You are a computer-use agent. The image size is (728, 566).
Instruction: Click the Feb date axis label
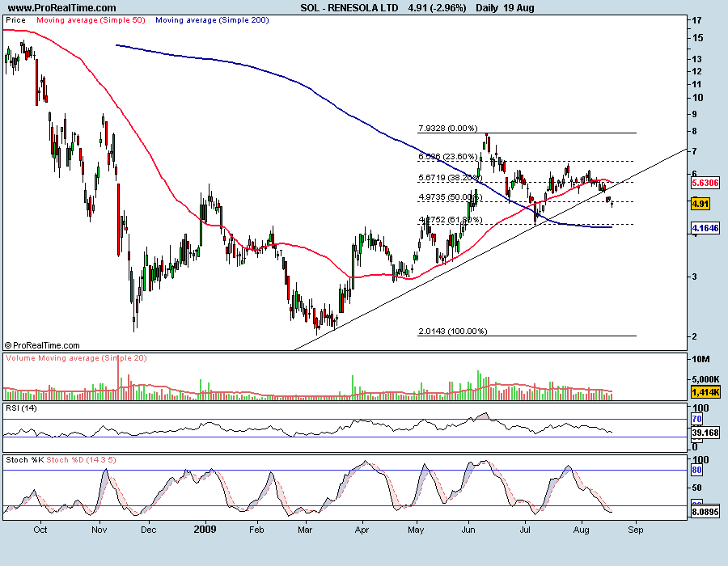[256, 530]
